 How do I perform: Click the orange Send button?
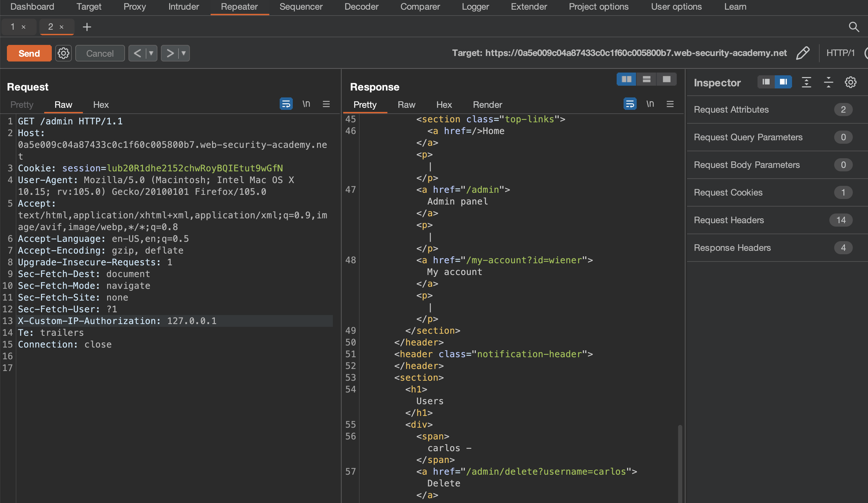[29, 53]
